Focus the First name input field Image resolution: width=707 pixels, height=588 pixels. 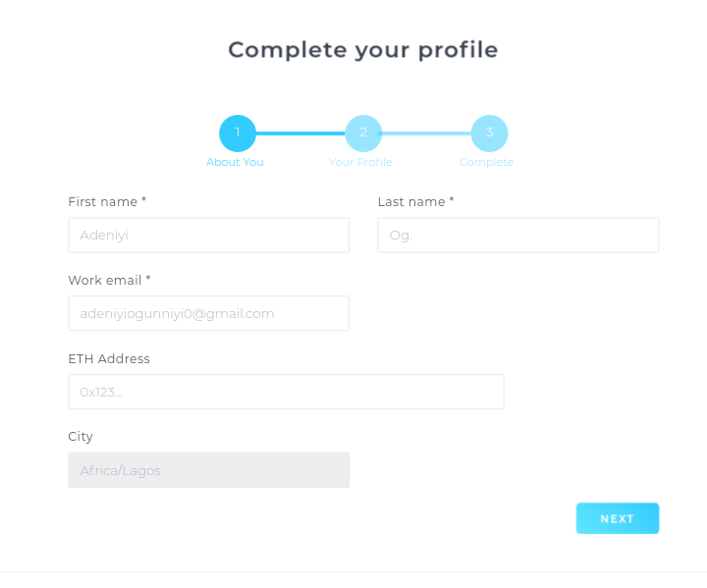click(208, 236)
